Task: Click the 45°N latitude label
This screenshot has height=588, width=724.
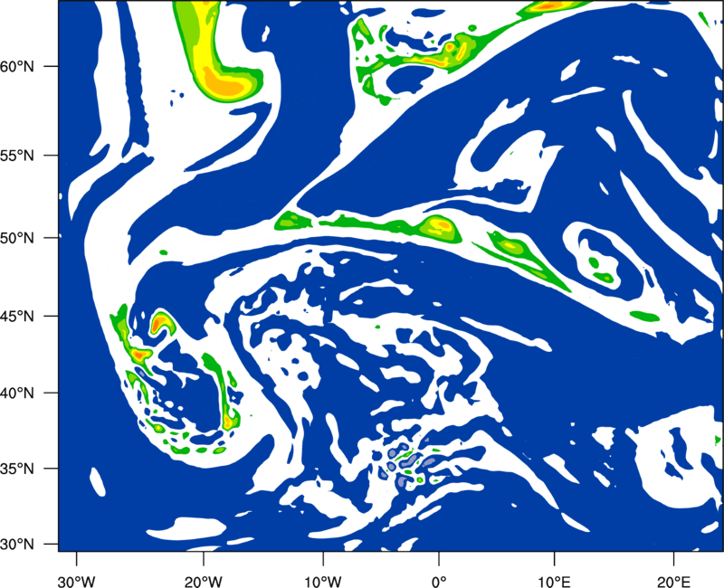Action: [17, 316]
